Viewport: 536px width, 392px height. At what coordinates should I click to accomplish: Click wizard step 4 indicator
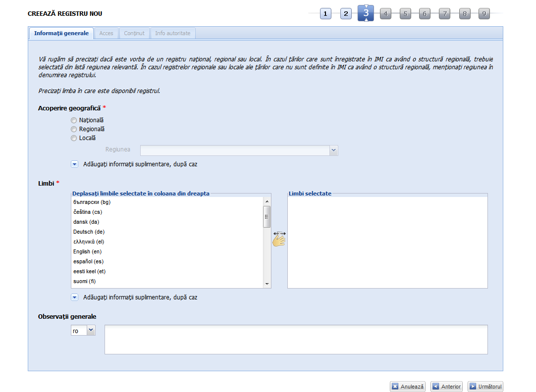pos(385,14)
